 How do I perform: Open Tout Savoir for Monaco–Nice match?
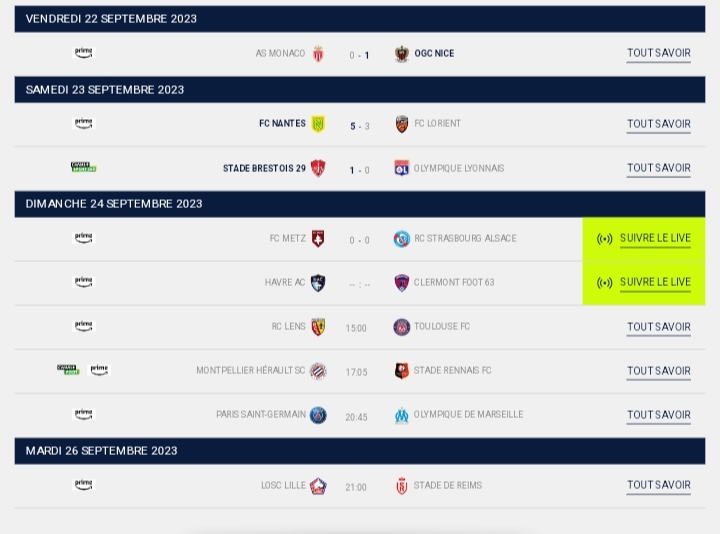658,54
